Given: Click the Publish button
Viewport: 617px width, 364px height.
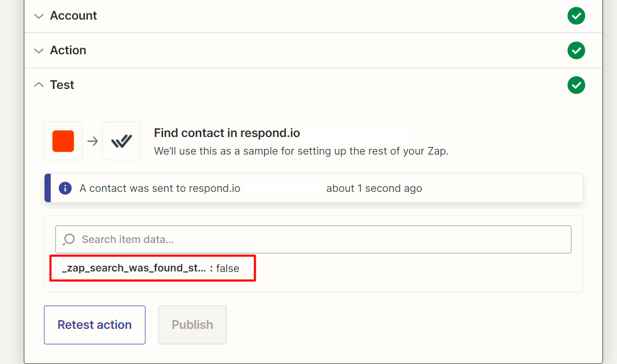Looking at the screenshot, I should tap(193, 325).
